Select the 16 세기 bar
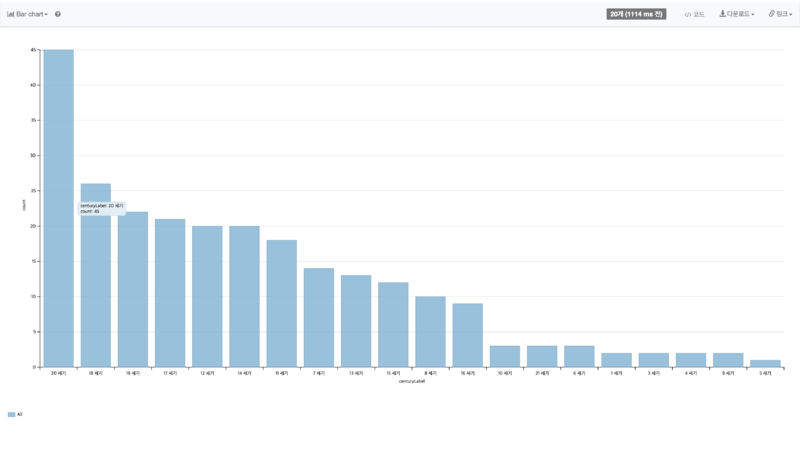This screenshot has width=800, height=450. click(468, 335)
